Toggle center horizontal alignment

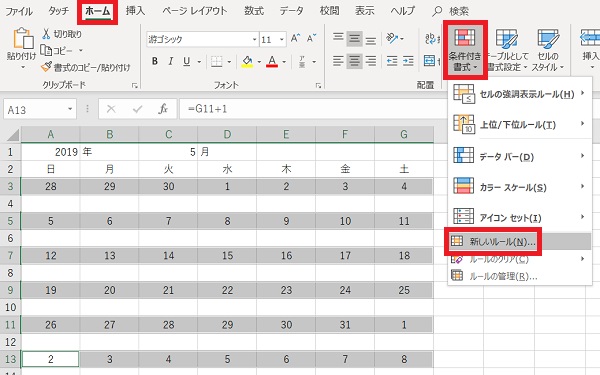click(354, 61)
